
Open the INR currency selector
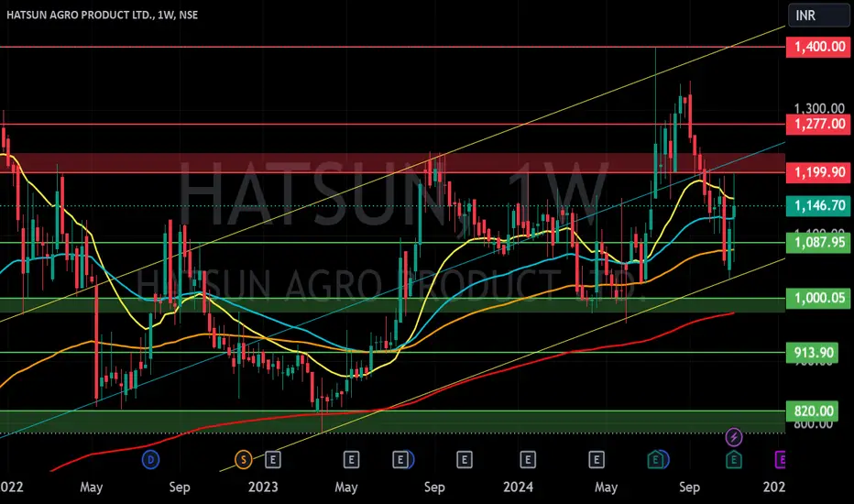[817, 16]
